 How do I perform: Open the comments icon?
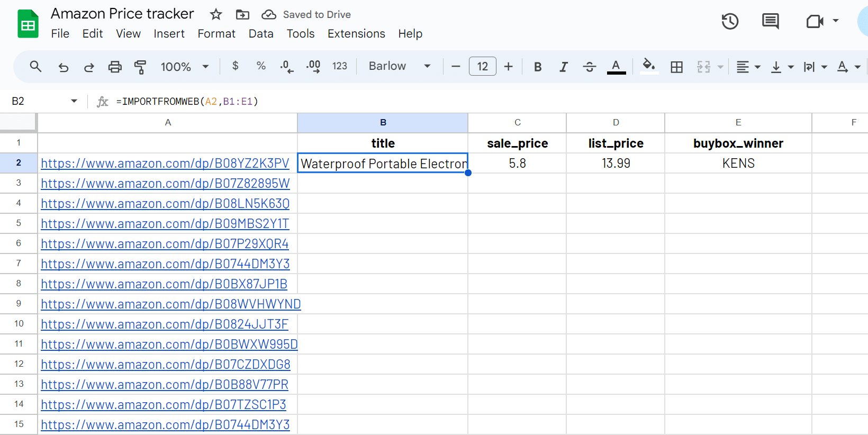(770, 21)
